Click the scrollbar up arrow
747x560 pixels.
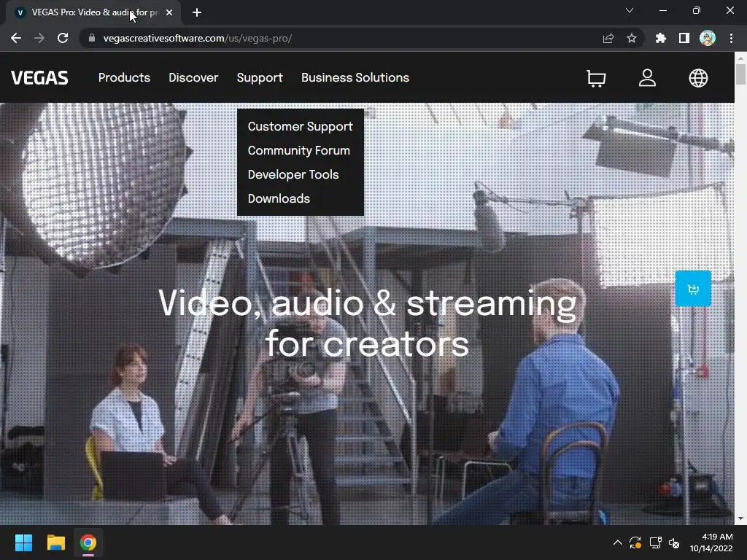tap(740, 58)
